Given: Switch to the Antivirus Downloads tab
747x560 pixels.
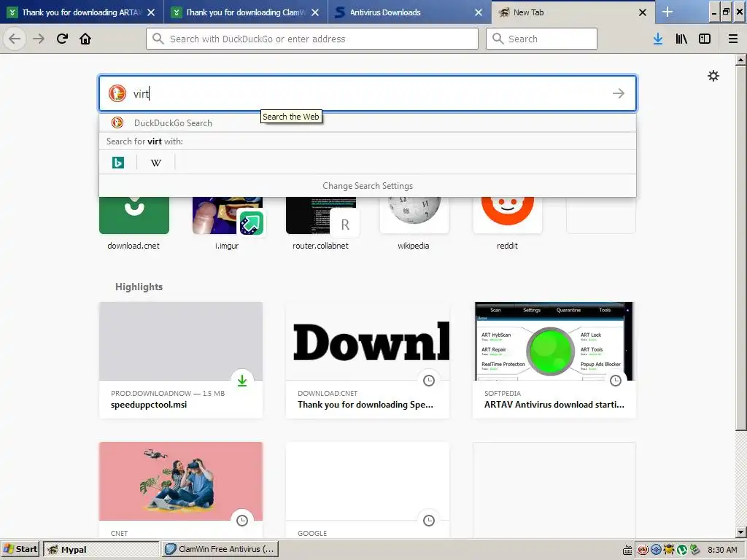Looking at the screenshot, I should point(410,12).
